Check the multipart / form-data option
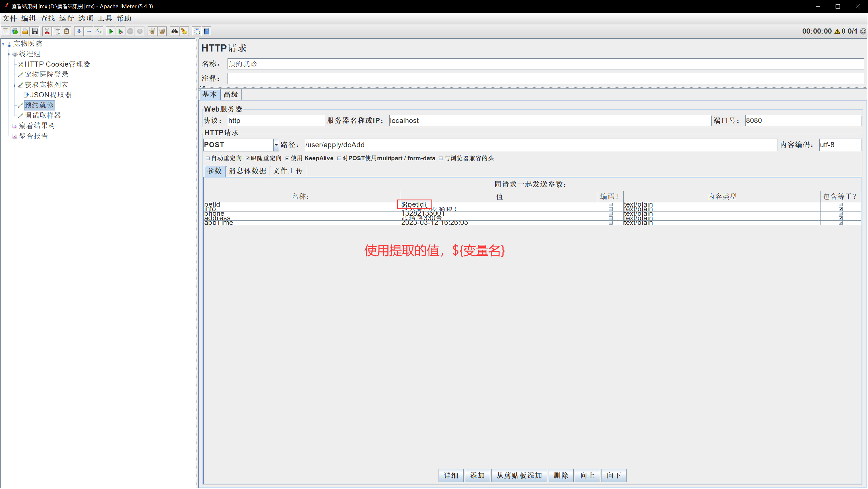The image size is (868, 489). click(339, 159)
